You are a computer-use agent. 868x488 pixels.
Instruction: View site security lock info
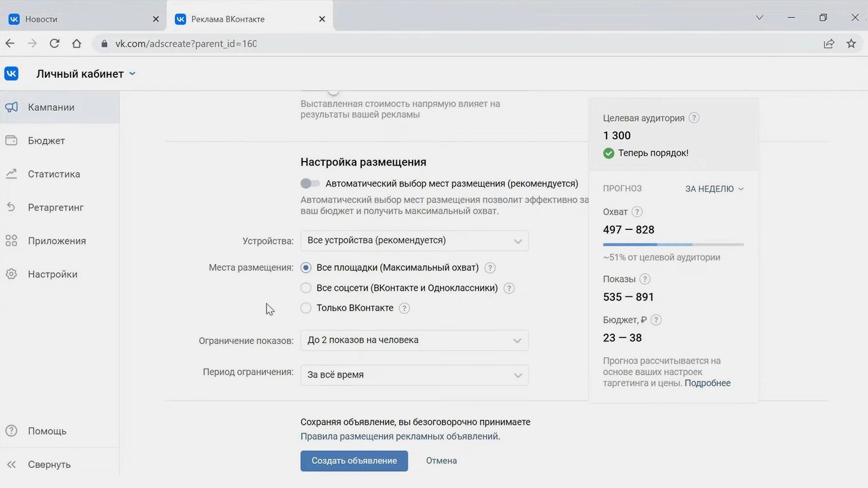click(104, 43)
